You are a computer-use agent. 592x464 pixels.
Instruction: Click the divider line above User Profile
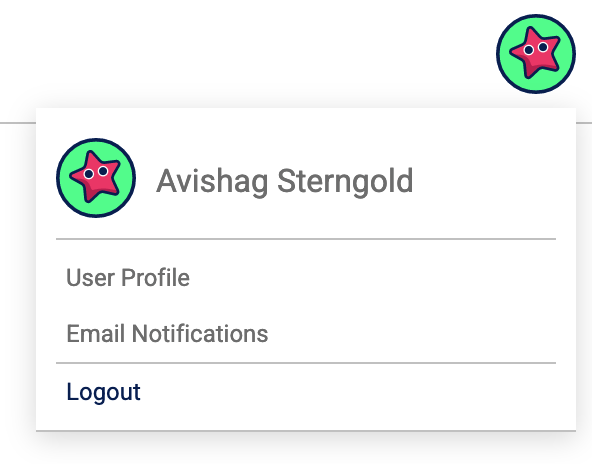coord(306,239)
